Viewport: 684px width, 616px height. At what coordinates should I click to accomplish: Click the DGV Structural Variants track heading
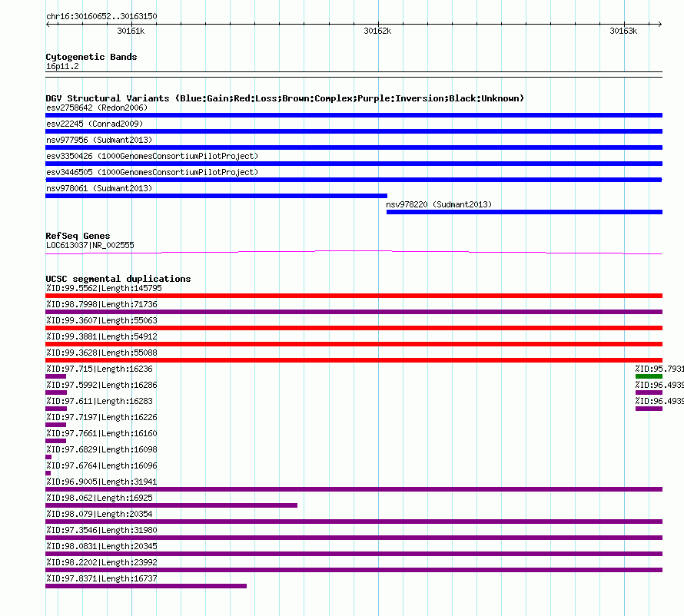(x=285, y=98)
